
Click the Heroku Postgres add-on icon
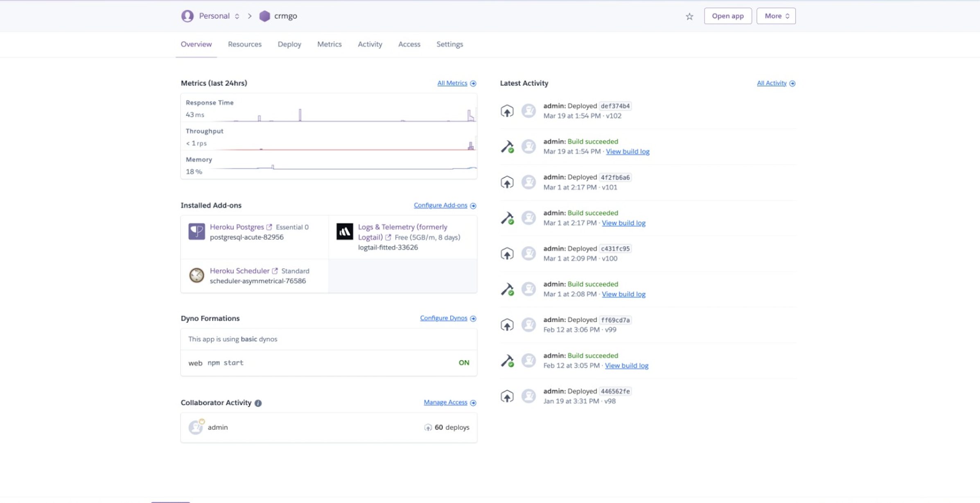196,231
